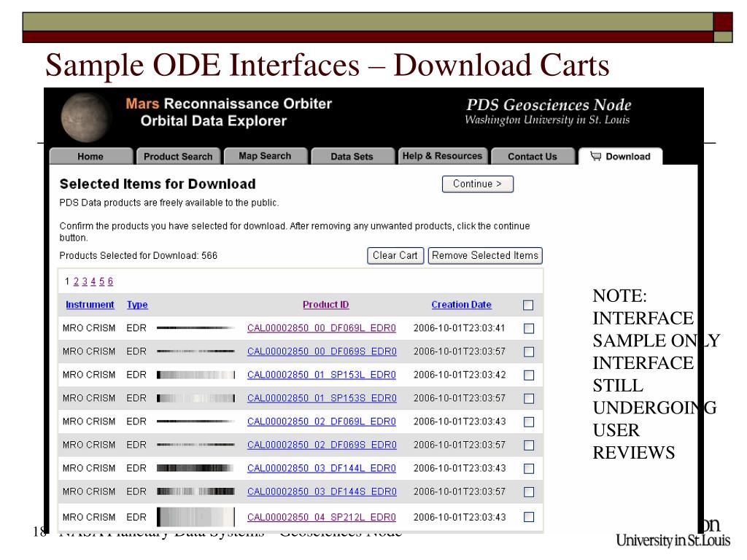Check the box for CAL00002850_02_DF069S_EDR0

click(529, 446)
